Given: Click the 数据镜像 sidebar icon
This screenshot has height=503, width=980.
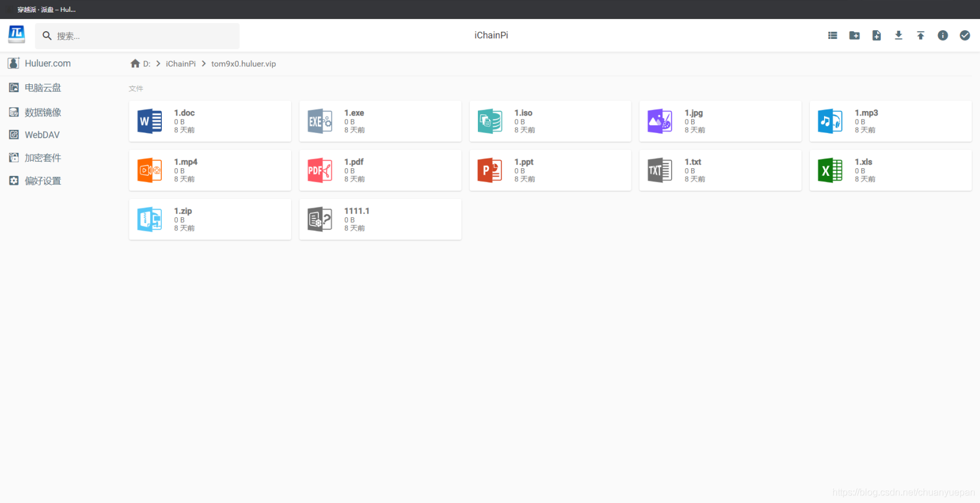Looking at the screenshot, I should [14, 112].
